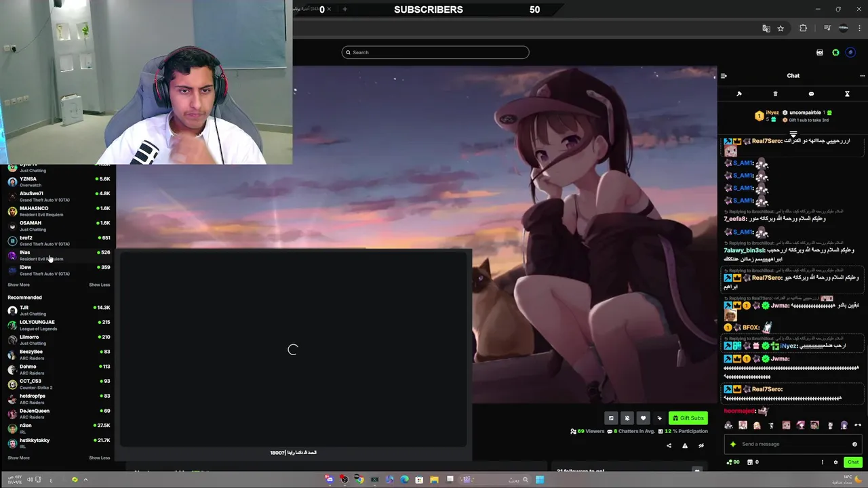Viewport: 868px width, 488px height.
Task: Collapse the chat panel with arrow icon
Action: [x=724, y=76]
